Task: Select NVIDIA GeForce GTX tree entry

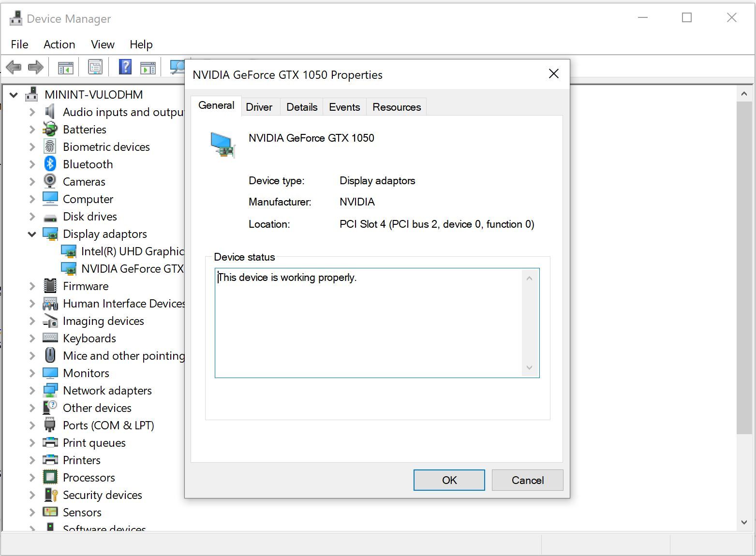Action: (133, 269)
